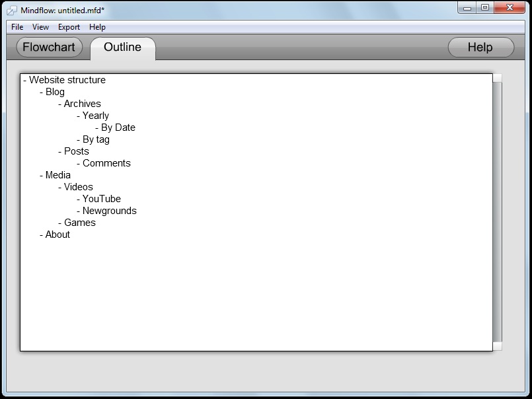Select the YouTube item under Videos
Screen dimensions: 532x399
[101, 199]
